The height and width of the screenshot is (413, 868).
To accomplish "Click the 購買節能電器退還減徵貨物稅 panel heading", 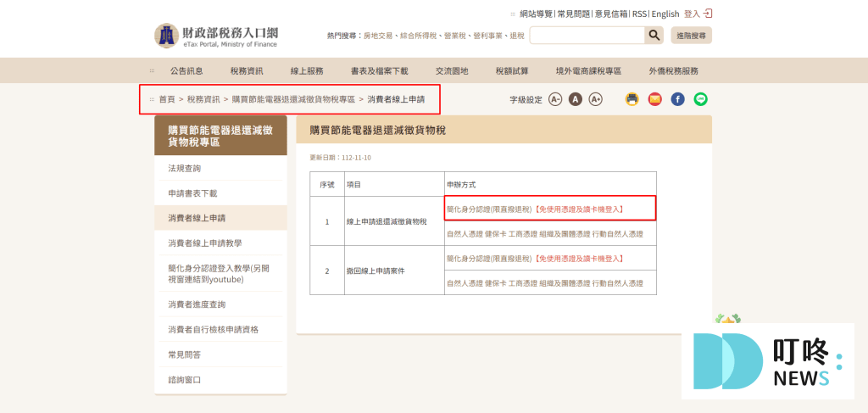I will [x=378, y=131].
